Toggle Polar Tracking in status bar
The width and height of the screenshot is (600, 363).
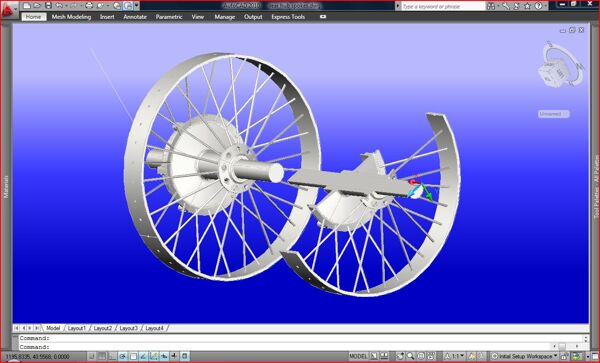pyautogui.click(x=122, y=356)
